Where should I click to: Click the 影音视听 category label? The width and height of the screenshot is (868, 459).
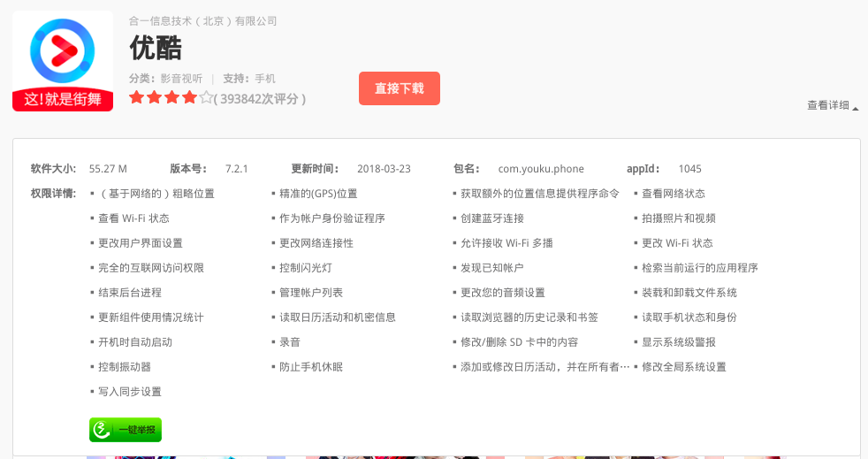point(181,79)
